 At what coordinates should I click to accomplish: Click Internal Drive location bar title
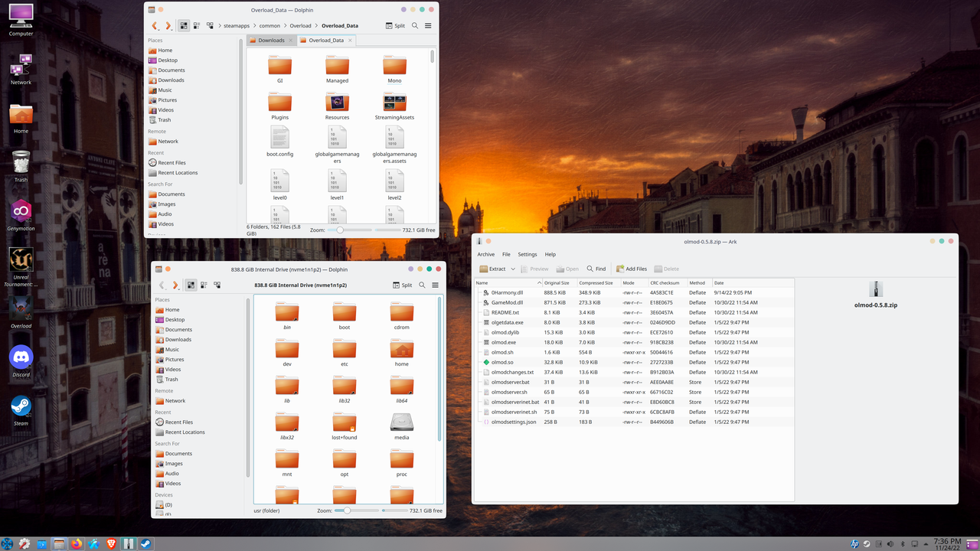pyautogui.click(x=300, y=285)
